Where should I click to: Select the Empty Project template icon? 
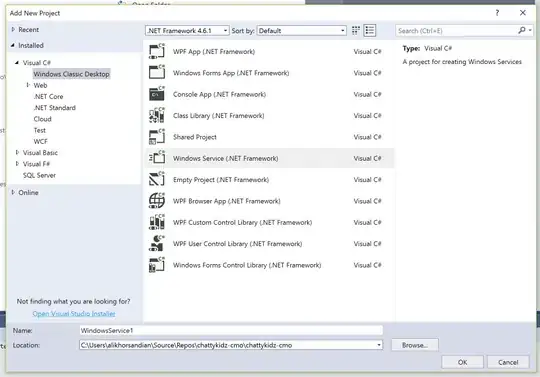[x=157, y=180]
